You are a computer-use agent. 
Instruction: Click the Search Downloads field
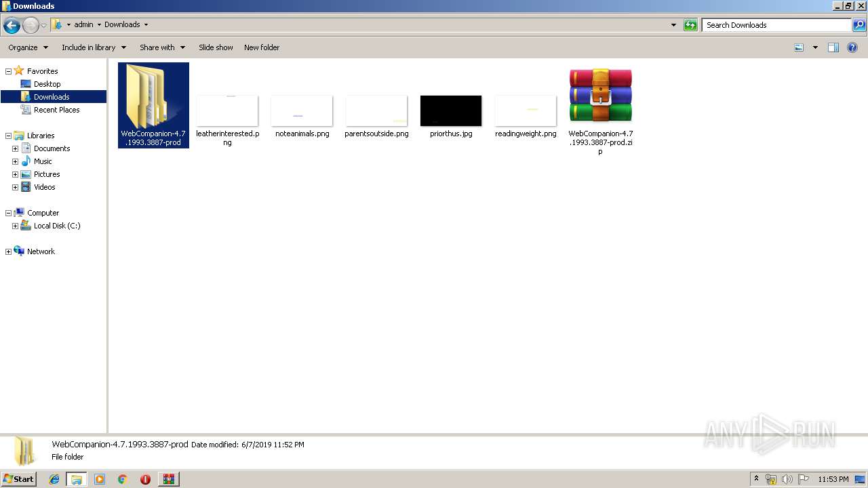coord(776,25)
